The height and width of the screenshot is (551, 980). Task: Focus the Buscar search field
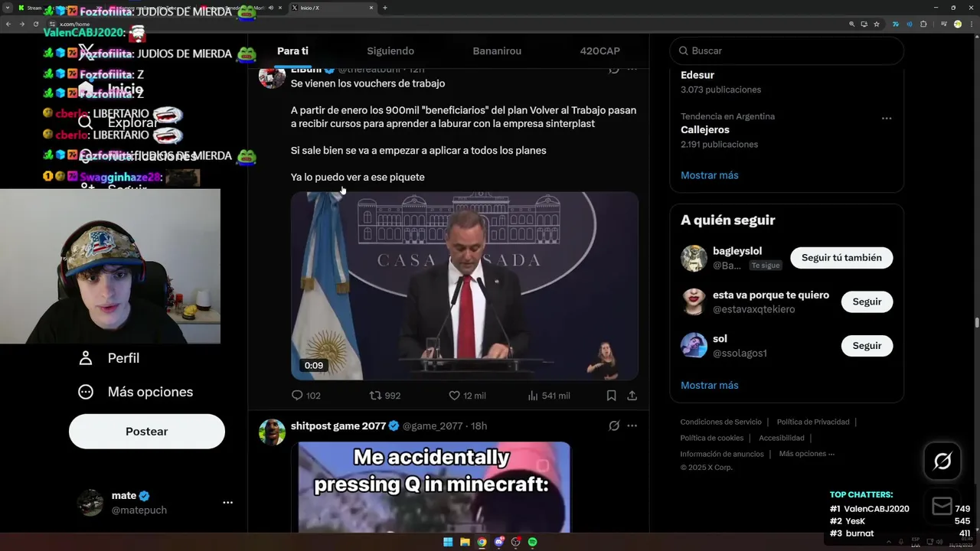click(787, 51)
